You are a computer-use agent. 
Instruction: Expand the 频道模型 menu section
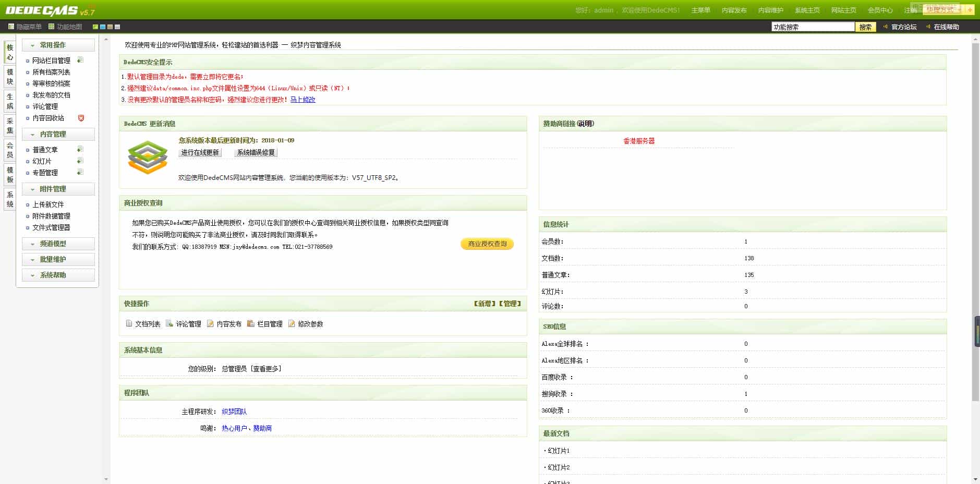coord(58,244)
